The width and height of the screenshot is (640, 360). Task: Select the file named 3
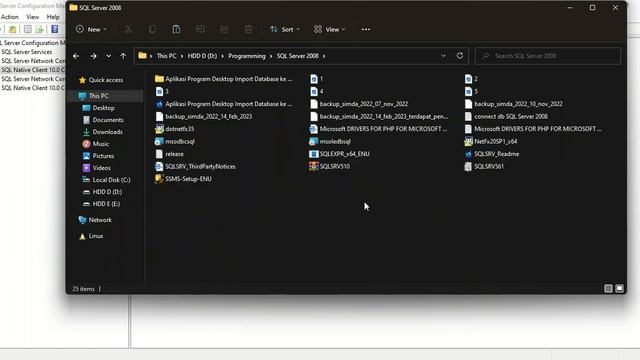[162, 91]
